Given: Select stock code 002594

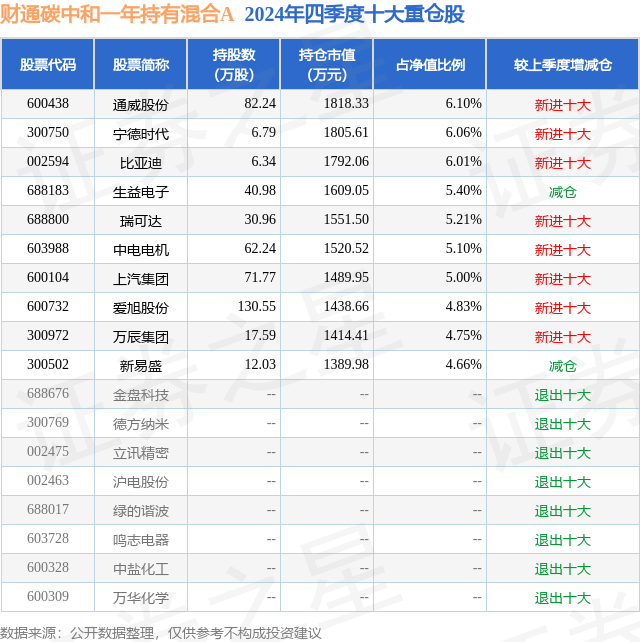Looking at the screenshot, I should coord(48,162).
